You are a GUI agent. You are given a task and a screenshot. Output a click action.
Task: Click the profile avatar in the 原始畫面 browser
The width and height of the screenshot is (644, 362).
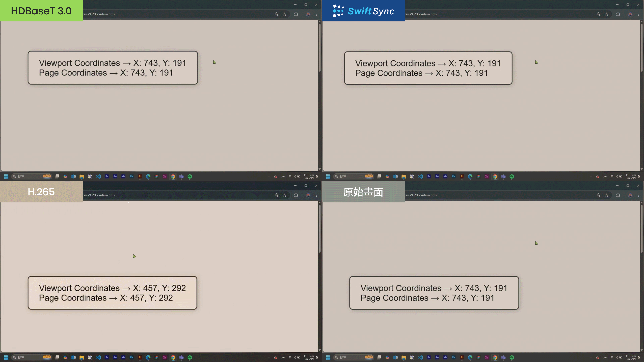630,195
